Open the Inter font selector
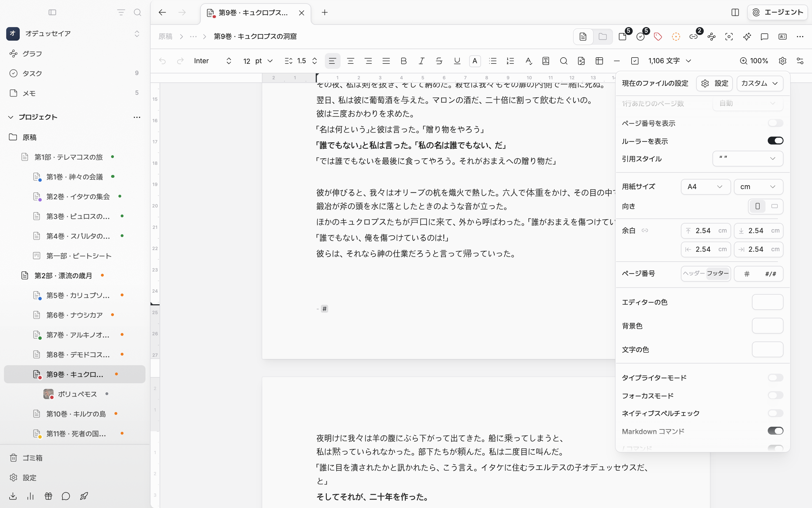 point(213,61)
